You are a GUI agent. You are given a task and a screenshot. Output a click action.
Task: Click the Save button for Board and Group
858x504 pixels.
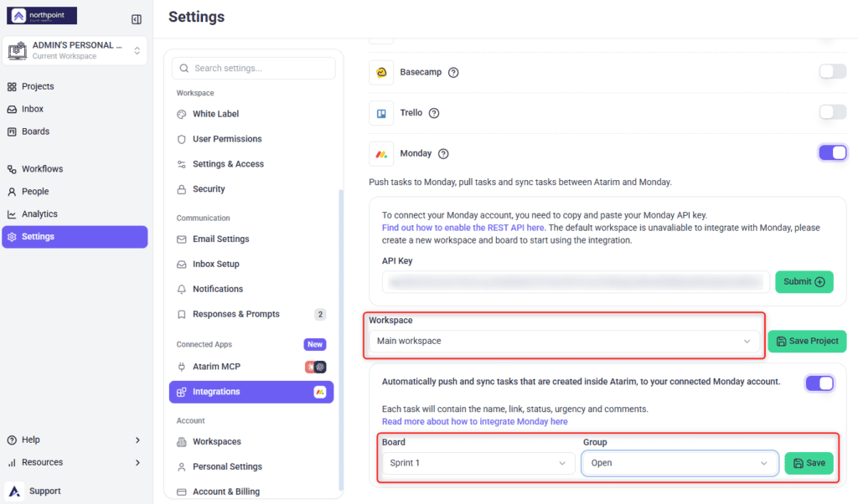pyautogui.click(x=809, y=463)
